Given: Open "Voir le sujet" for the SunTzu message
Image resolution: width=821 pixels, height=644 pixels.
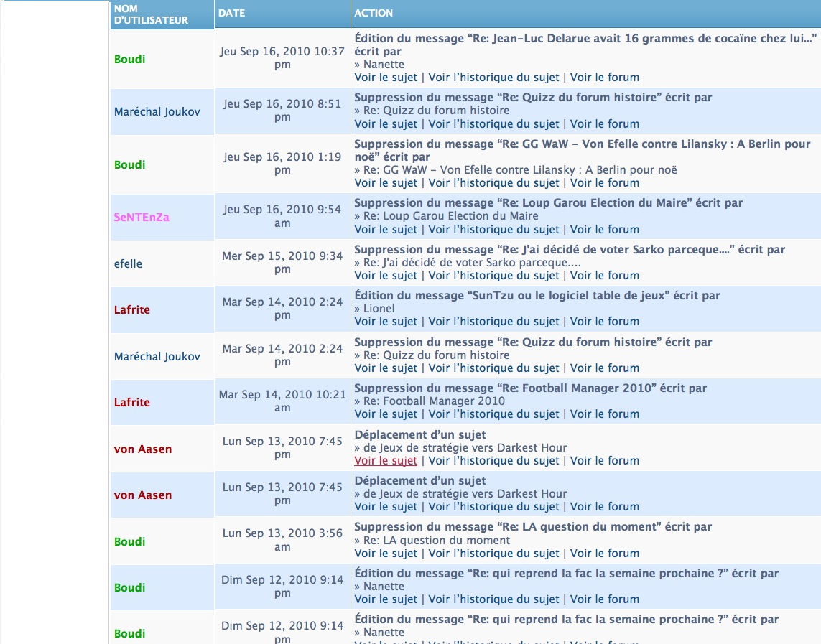Looking at the screenshot, I should (386, 322).
